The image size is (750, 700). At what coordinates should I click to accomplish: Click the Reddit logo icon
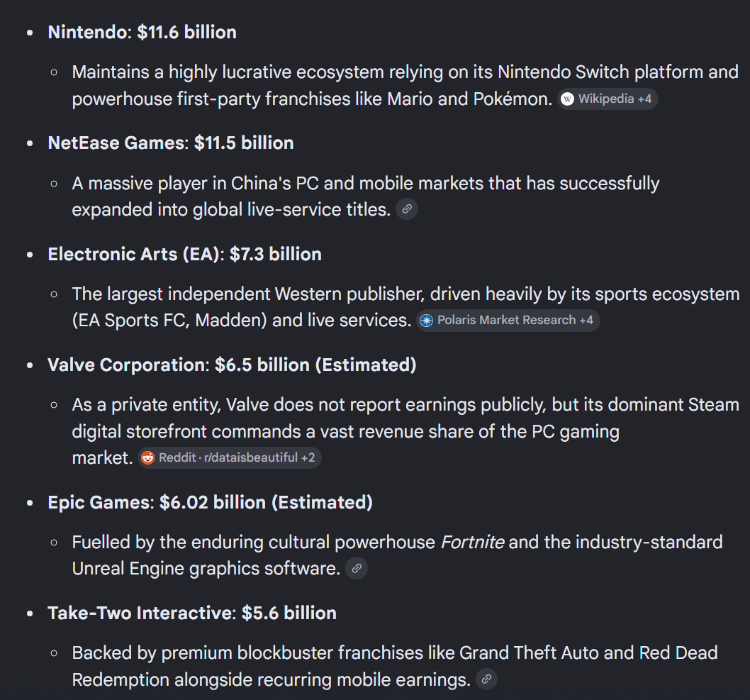point(147,458)
